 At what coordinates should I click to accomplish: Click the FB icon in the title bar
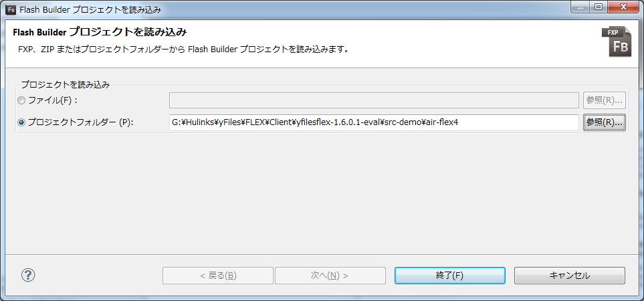[12, 9]
